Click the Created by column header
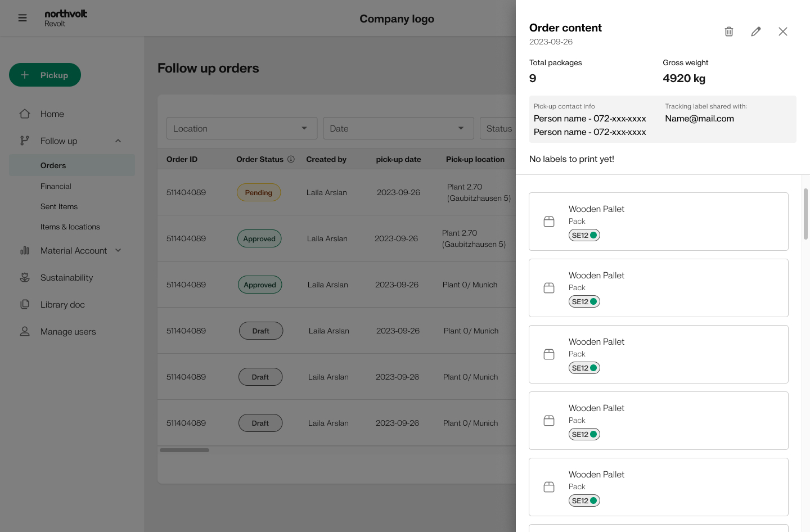Image resolution: width=810 pixels, height=532 pixels. (x=326, y=159)
